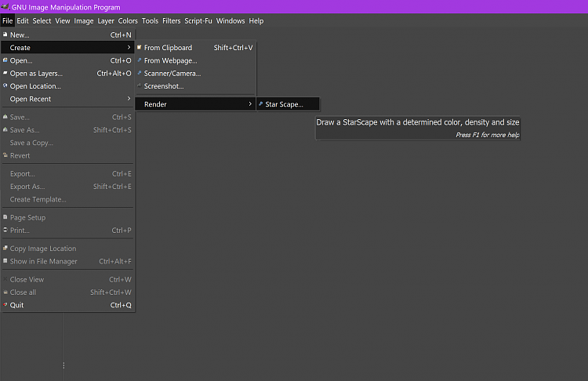Select Open Recent entry
This screenshot has width=588, height=381.
[68, 99]
